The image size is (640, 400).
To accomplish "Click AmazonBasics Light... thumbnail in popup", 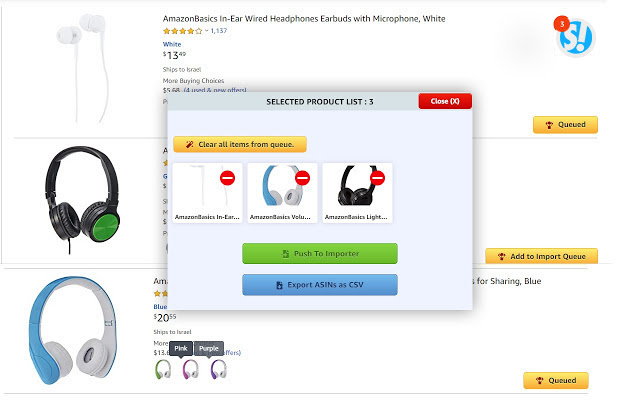I will point(357,193).
